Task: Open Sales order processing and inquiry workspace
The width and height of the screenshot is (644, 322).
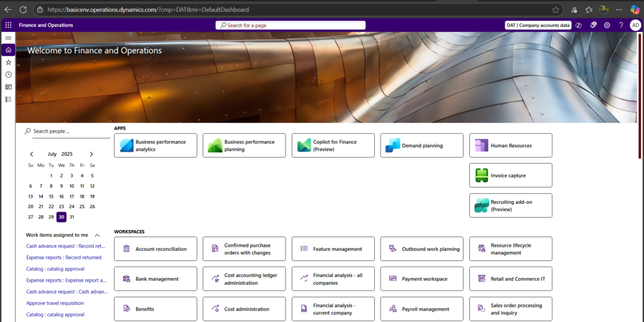Action: pos(511,309)
